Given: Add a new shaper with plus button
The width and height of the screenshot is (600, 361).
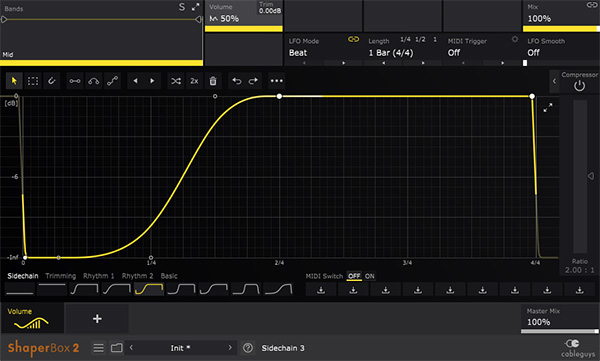Looking at the screenshot, I should 97,319.
